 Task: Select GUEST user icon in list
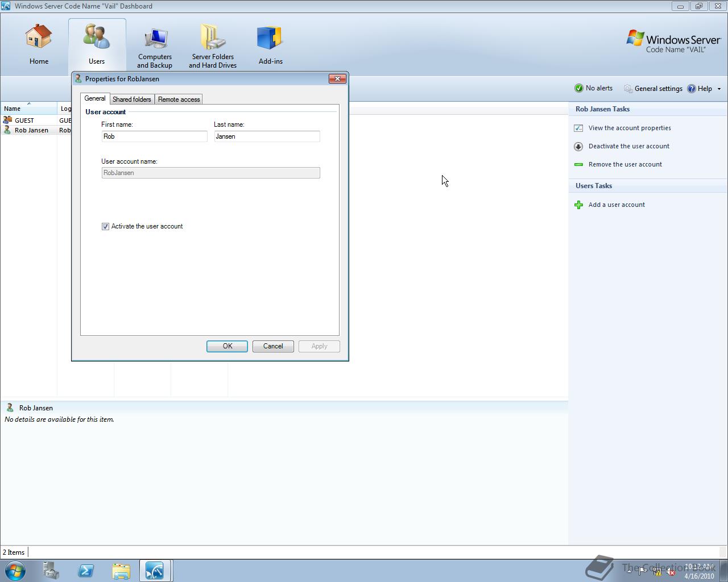(7, 120)
